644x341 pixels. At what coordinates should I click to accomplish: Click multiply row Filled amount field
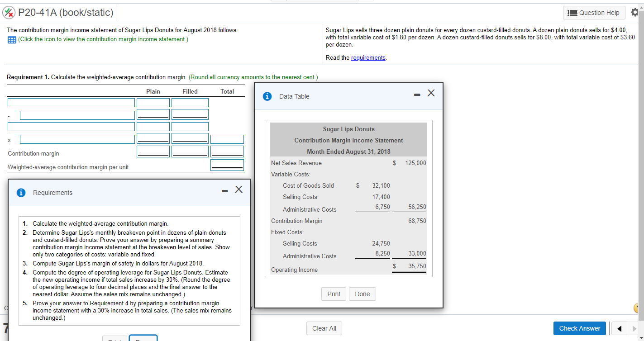(x=190, y=138)
